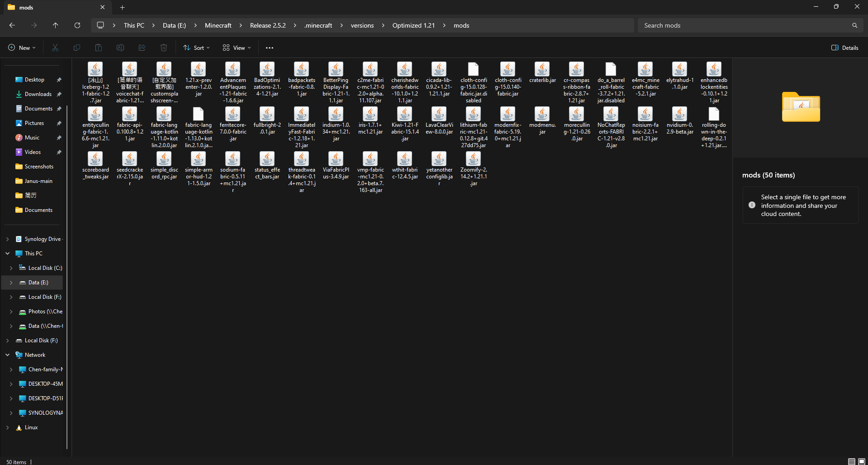Viewport: 868px width, 465px height.
Task: Select the ViaFabricPlus-3.4.9.jar file
Action: tap(336, 166)
